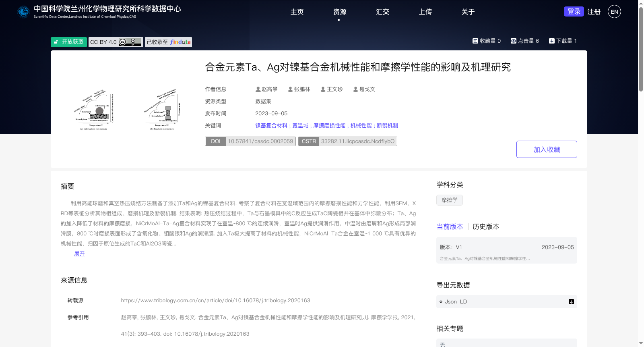Open the 汇交 menu item
The width and height of the screenshot is (644, 347).
(382, 12)
